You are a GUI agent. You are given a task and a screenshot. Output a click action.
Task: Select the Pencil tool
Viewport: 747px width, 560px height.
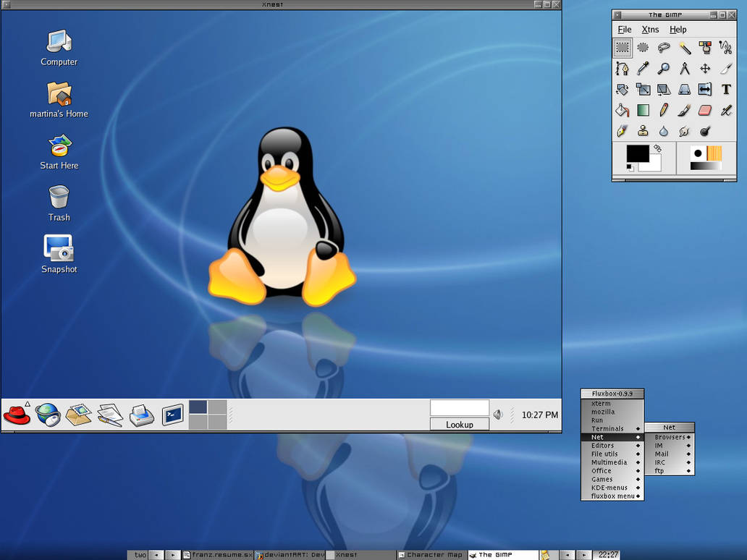click(664, 111)
